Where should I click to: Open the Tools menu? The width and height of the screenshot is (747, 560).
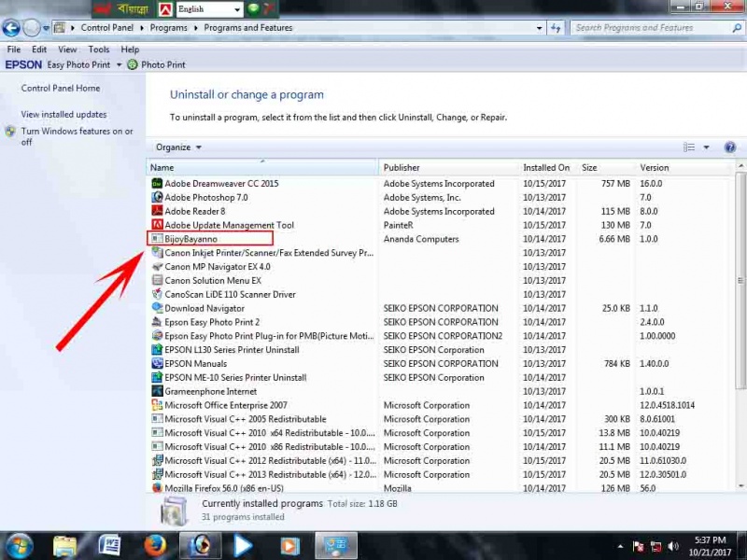[x=99, y=49]
